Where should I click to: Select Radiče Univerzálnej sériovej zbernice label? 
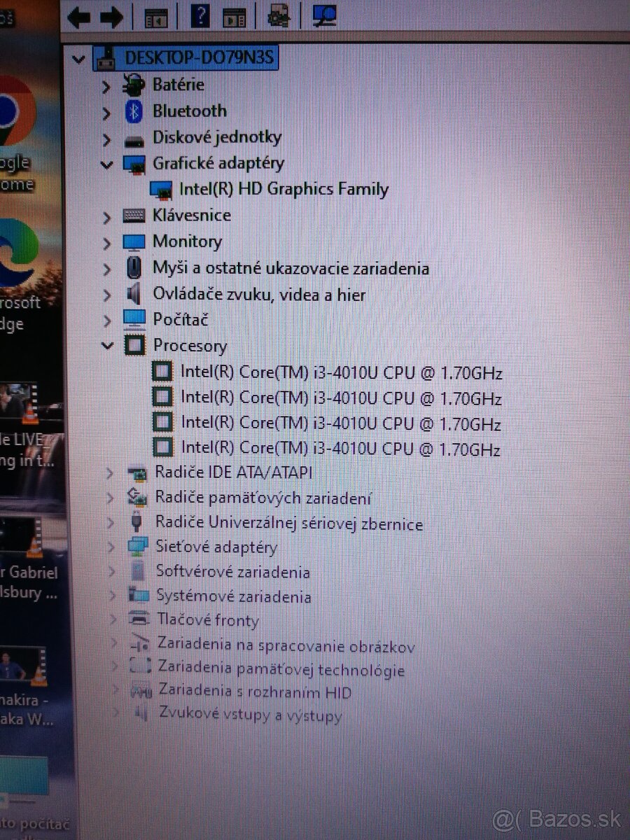tap(289, 524)
